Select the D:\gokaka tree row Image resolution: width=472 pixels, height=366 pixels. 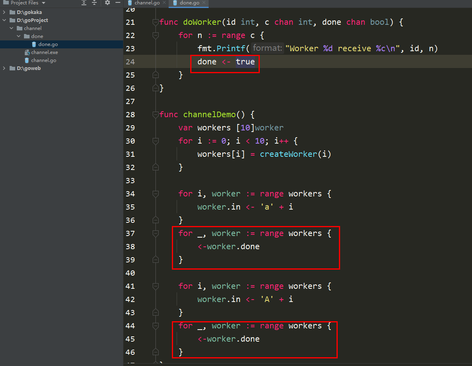point(62,12)
